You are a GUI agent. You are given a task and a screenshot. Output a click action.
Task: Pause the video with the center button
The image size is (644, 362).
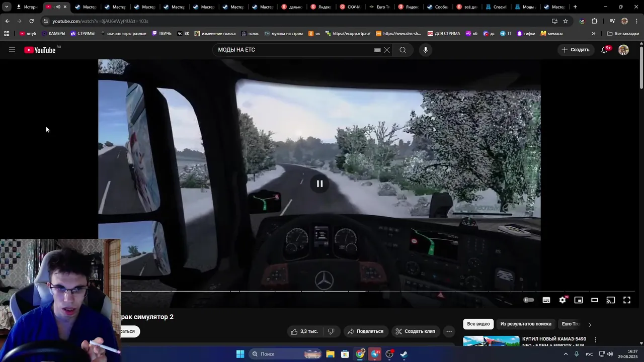319,184
